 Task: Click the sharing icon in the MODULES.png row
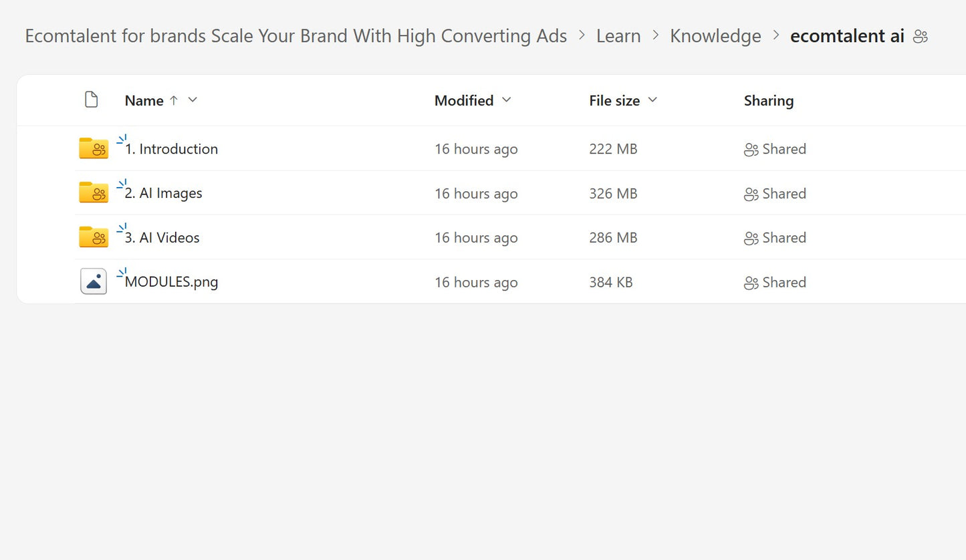coord(751,283)
